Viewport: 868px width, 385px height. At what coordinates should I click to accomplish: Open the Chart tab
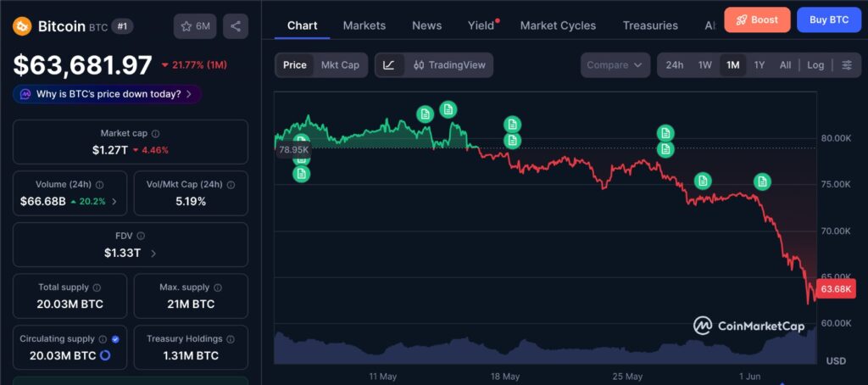tap(303, 25)
